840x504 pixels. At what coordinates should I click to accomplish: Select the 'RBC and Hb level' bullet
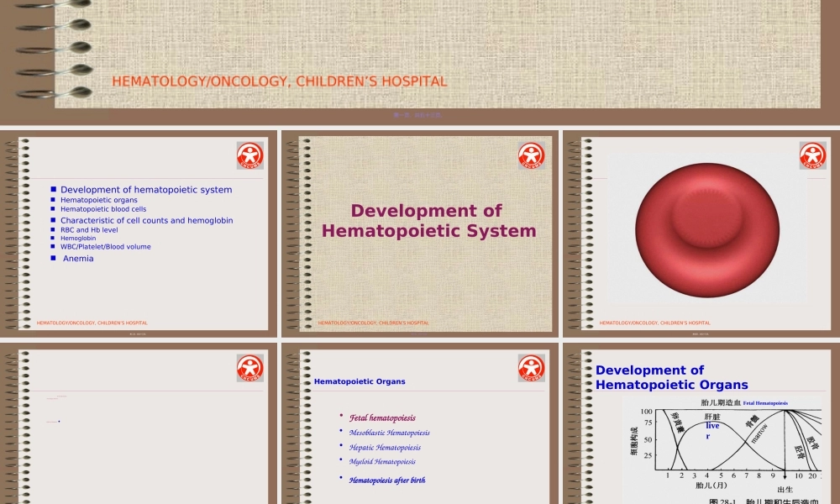[89, 229]
